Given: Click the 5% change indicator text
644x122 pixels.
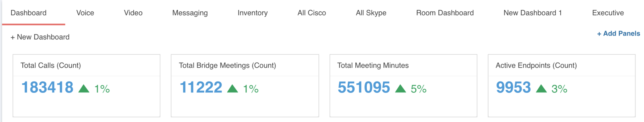Looking at the screenshot, I should click(x=419, y=89).
